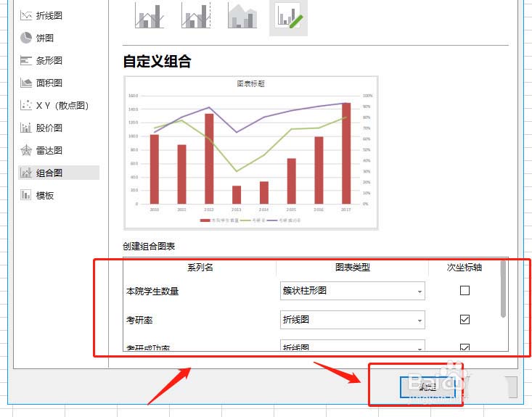Click the series list vertical scrollbar
Image resolution: width=532 pixels, height=417 pixels.
click(x=503, y=289)
